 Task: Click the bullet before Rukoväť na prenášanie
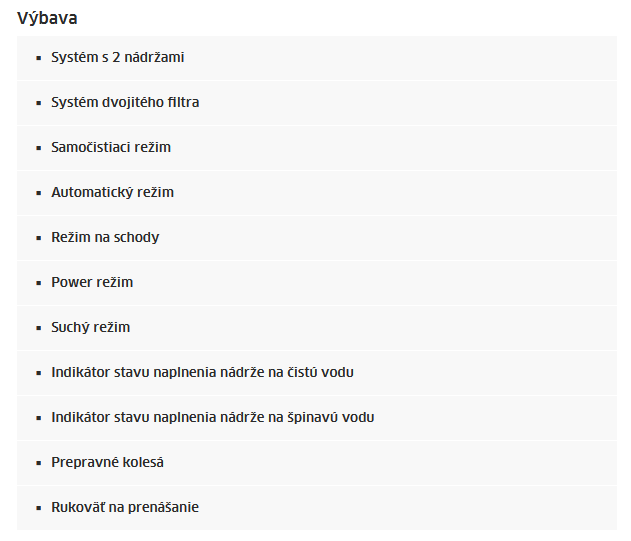click(39, 508)
